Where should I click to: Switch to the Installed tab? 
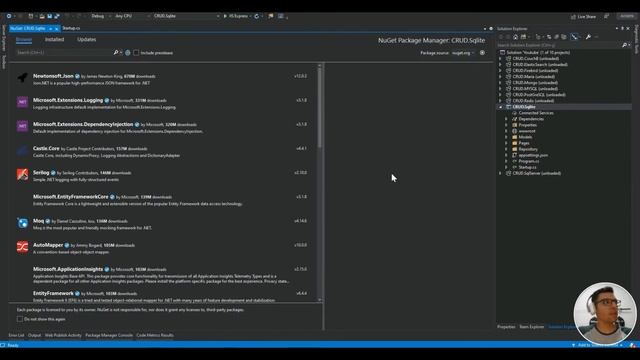54,40
